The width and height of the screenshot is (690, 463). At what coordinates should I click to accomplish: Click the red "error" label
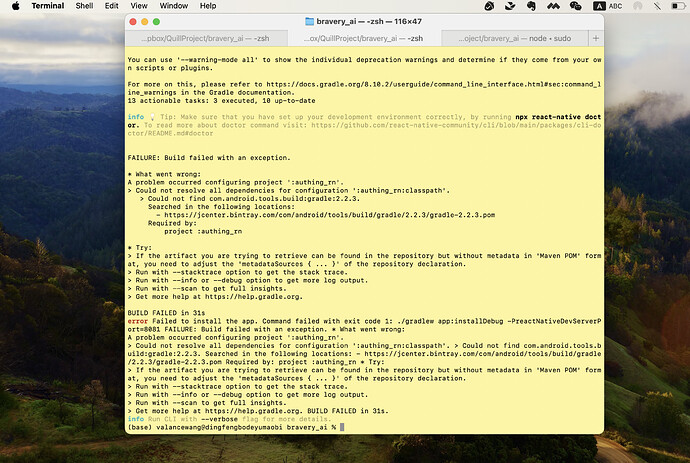(138, 321)
